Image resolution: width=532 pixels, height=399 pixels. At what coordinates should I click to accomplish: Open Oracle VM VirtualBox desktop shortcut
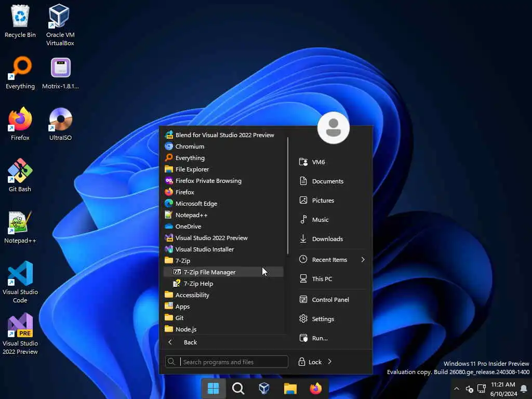coord(60,24)
